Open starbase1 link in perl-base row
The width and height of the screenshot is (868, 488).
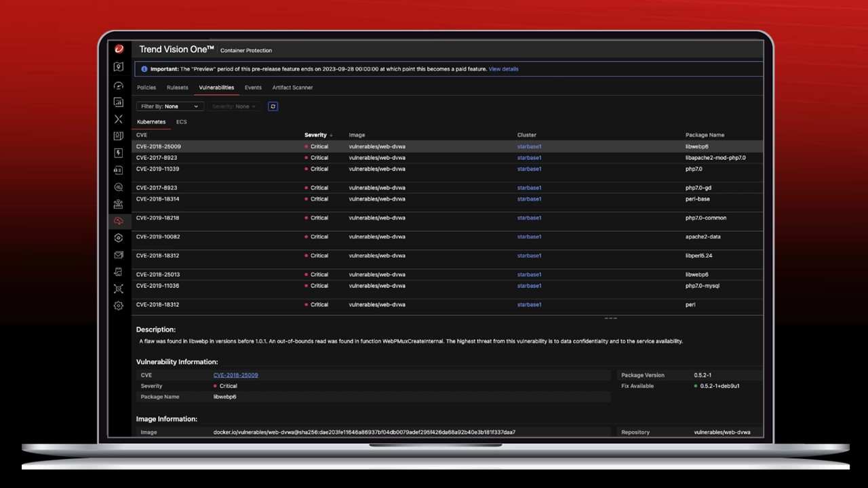point(529,199)
